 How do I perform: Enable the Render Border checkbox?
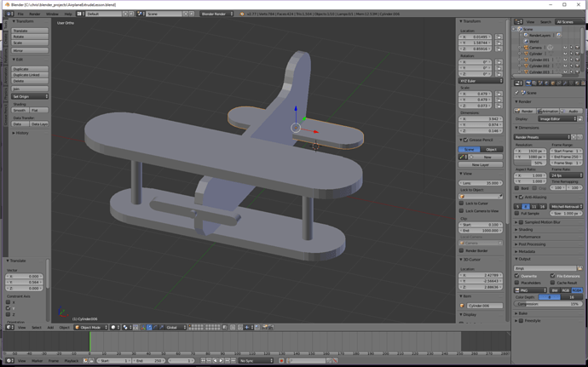click(x=462, y=250)
